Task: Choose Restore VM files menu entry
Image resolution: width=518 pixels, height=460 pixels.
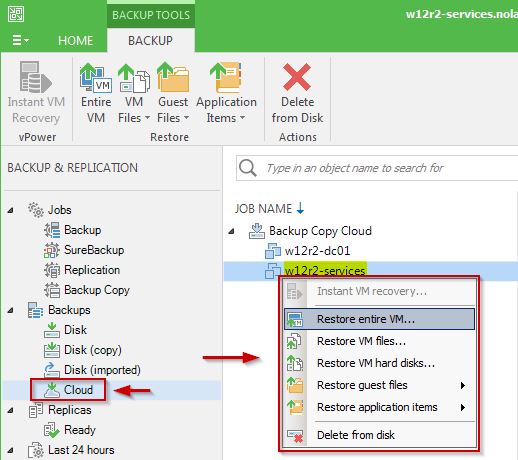Action: coord(362,341)
